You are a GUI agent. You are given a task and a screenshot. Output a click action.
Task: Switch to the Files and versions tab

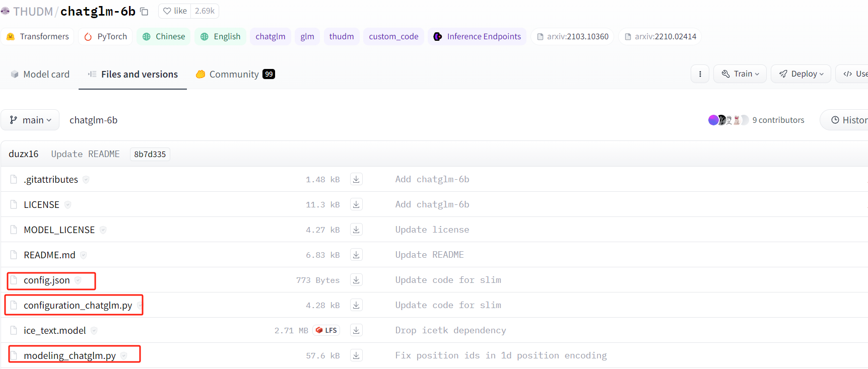pyautogui.click(x=132, y=74)
